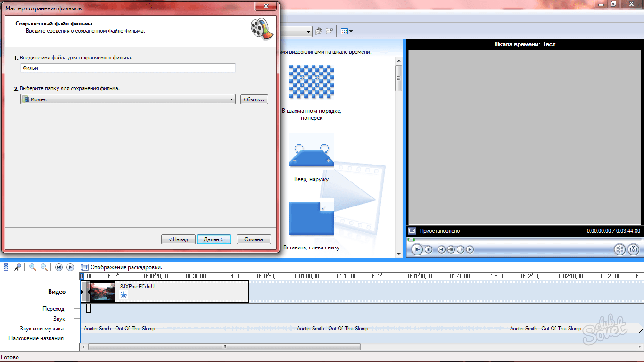Select the transition marker on Переход track
644x362 pixels.
tap(88, 308)
